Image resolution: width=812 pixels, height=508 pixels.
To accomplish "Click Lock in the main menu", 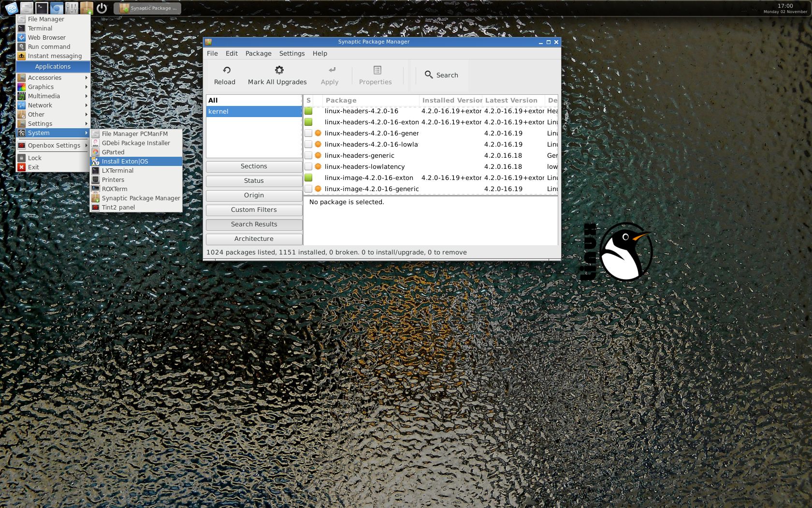I will pyautogui.click(x=53, y=158).
